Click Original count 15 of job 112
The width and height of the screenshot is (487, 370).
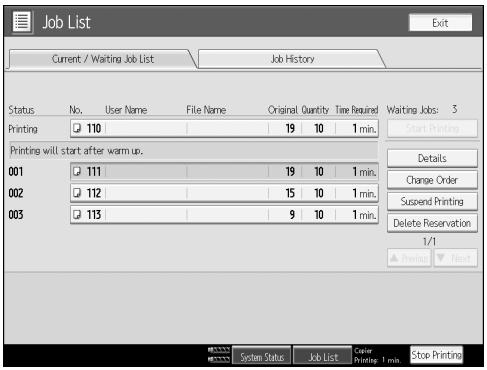pyautogui.click(x=290, y=193)
